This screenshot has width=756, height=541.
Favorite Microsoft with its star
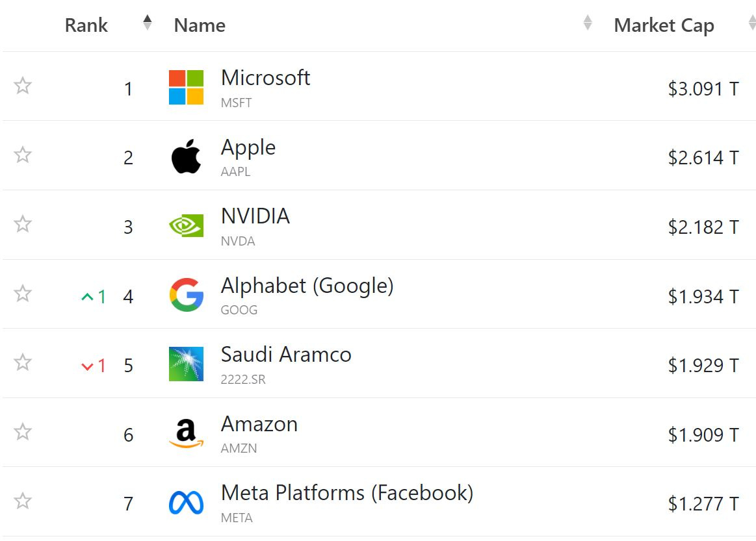click(23, 86)
